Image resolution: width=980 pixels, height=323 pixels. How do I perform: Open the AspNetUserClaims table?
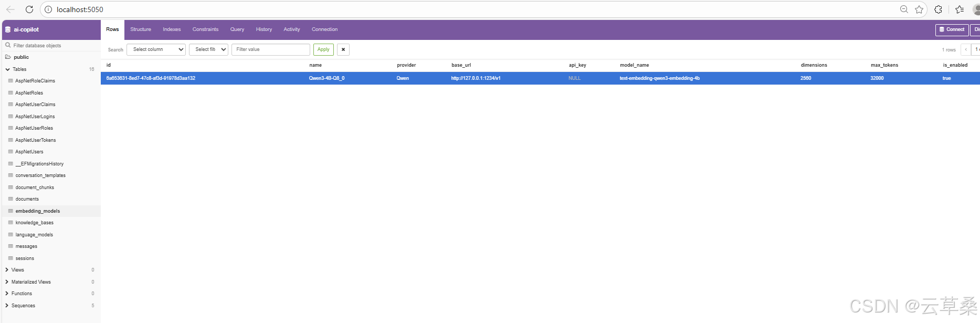click(35, 104)
